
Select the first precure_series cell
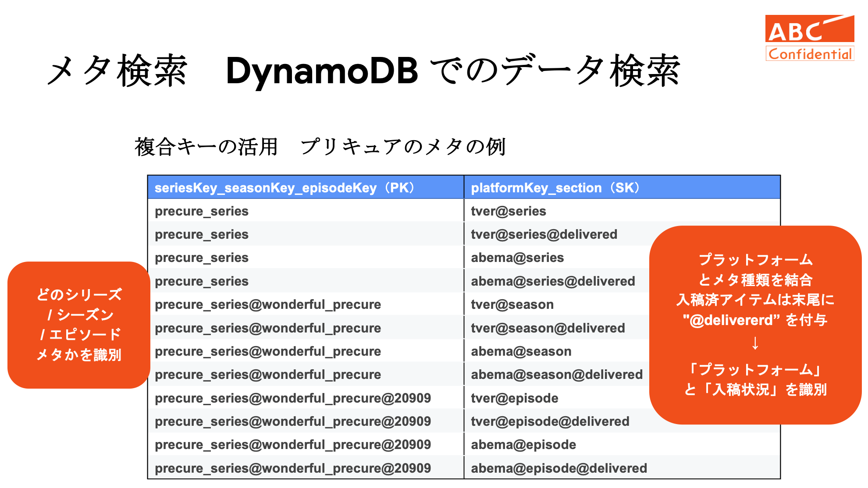tap(202, 211)
